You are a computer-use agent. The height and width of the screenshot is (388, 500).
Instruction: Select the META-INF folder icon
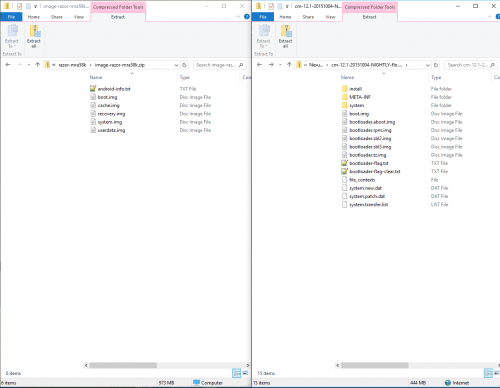(x=345, y=97)
